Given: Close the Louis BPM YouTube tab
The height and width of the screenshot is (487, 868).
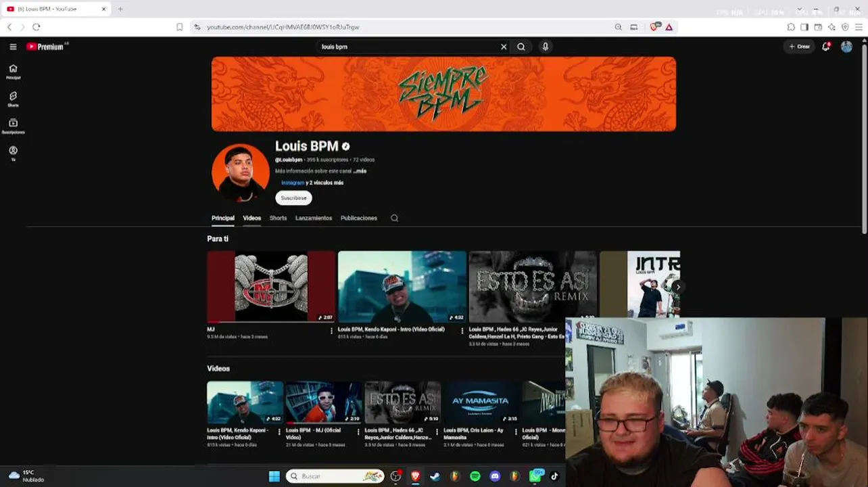Looking at the screenshot, I should pos(103,9).
